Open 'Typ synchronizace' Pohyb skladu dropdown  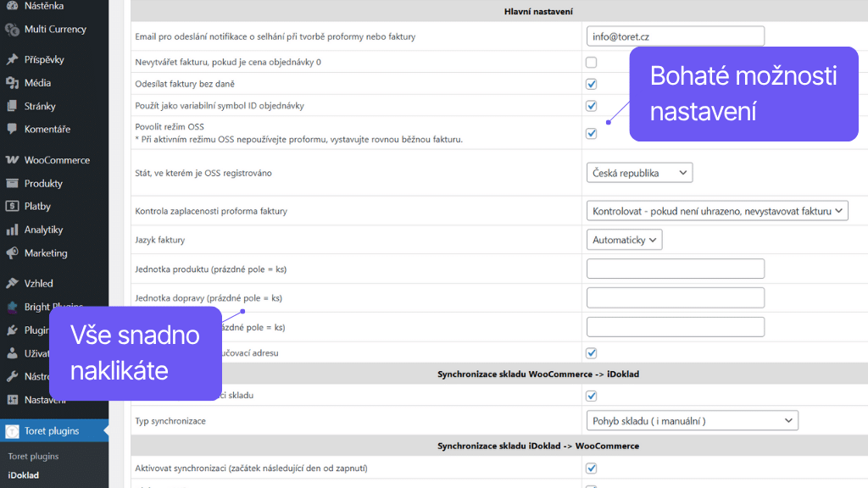tap(692, 420)
